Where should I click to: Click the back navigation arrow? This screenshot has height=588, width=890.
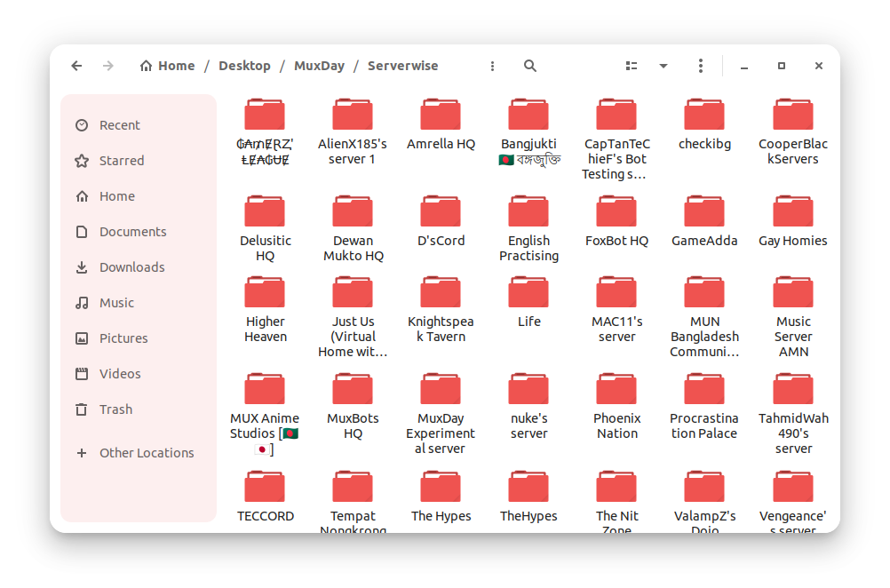pos(76,66)
